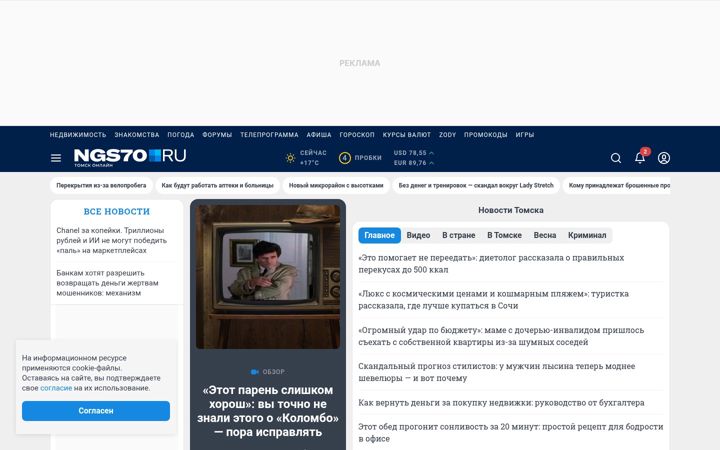Open the НЕДВИЖИМОСТЬ menu item
The image size is (720, 450).
pyautogui.click(x=78, y=135)
